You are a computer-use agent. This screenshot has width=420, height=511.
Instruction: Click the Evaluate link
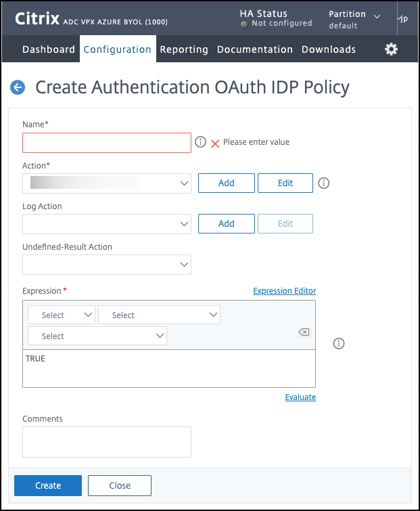tap(300, 397)
